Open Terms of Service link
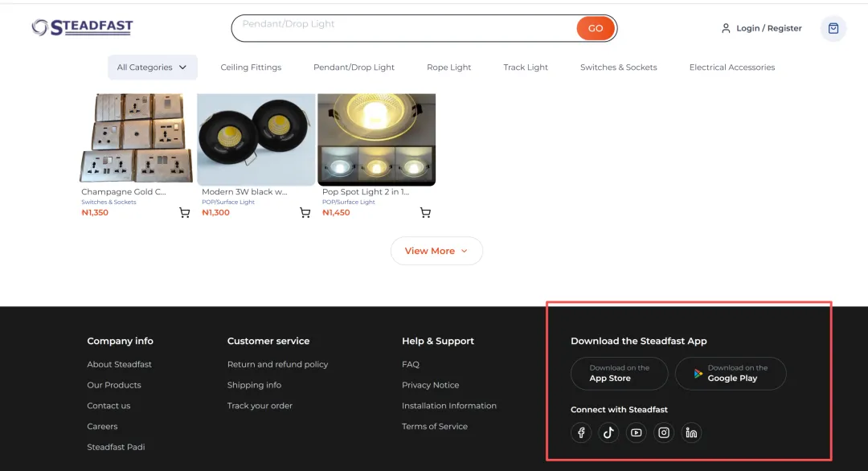Screen dimensions: 868x471 click(x=435, y=426)
